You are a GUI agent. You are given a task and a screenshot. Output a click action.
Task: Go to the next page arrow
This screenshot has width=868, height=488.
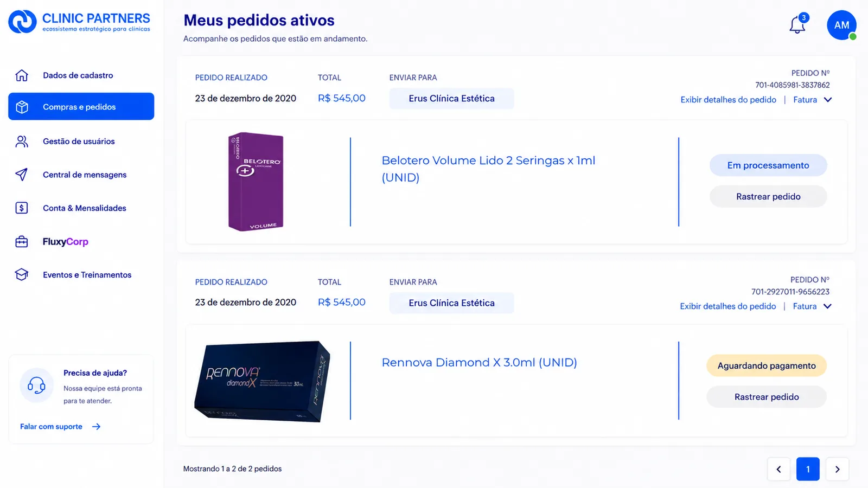(837, 469)
